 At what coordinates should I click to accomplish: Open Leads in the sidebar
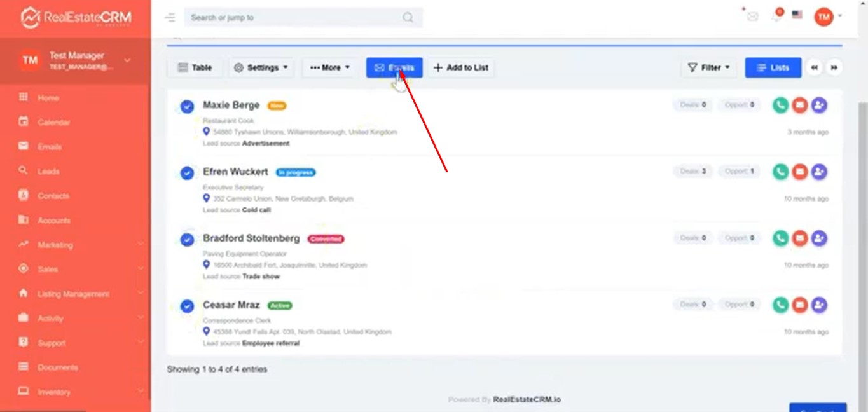[48, 171]
